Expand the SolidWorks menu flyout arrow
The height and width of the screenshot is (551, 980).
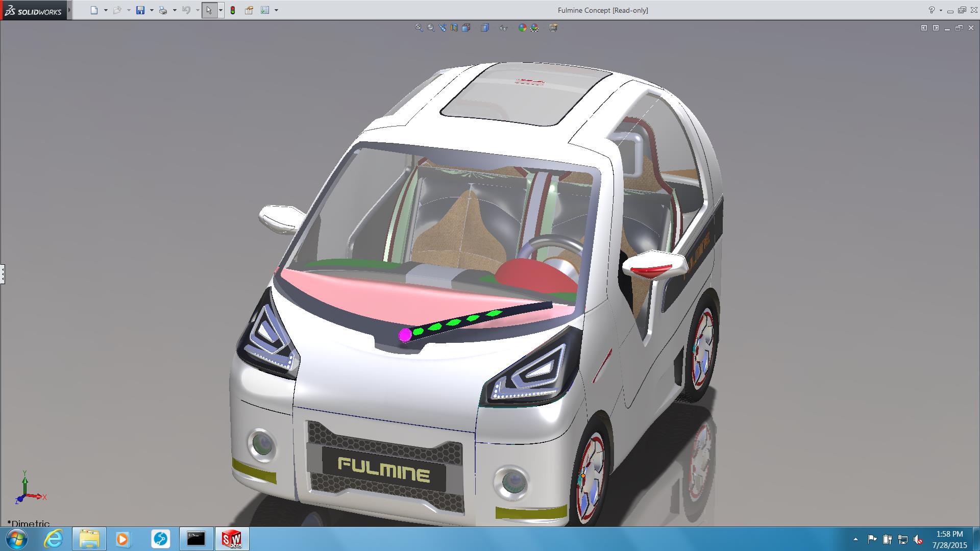69,10
